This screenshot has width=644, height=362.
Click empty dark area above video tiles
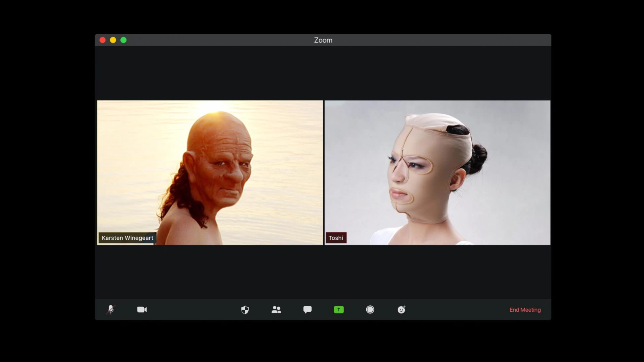coord(322,72)
